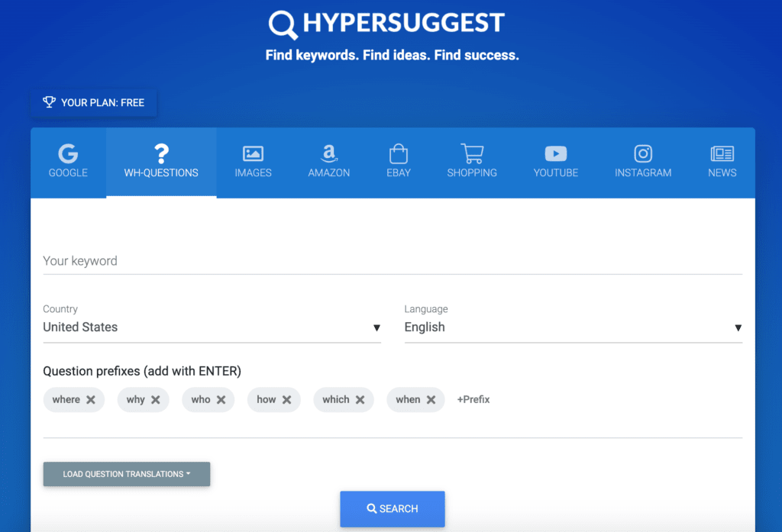This screenshot has height=532, width=782.
Task: Click the HyperSuggest magnifier logo
Action: 282,24
